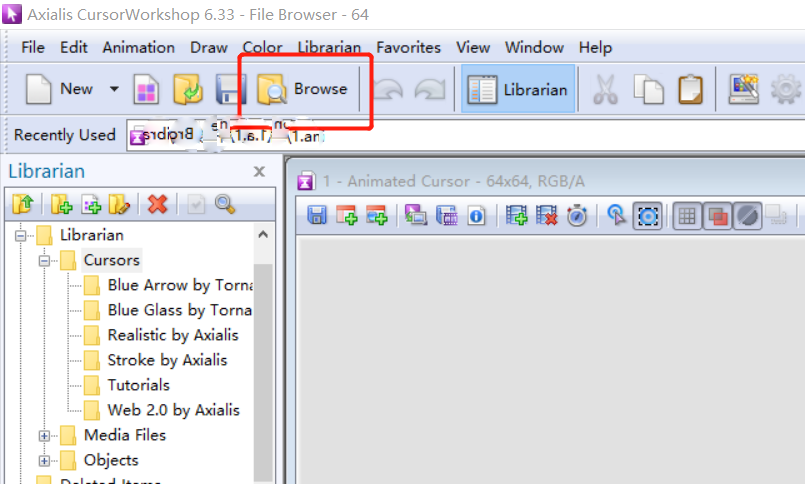
Task: Toggle the Librarian panel button
Action: click(518, 89)
